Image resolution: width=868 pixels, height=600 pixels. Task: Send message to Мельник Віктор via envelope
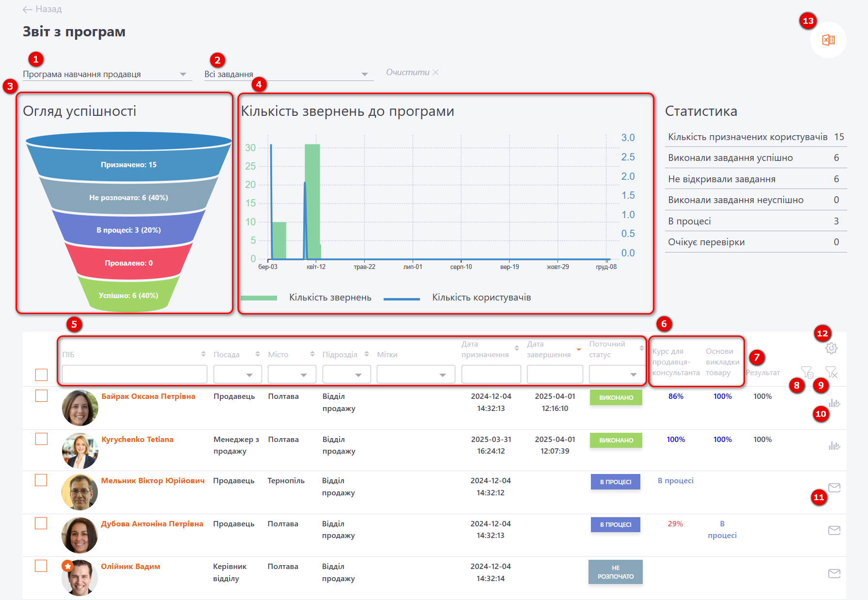(x=834, y=488)
